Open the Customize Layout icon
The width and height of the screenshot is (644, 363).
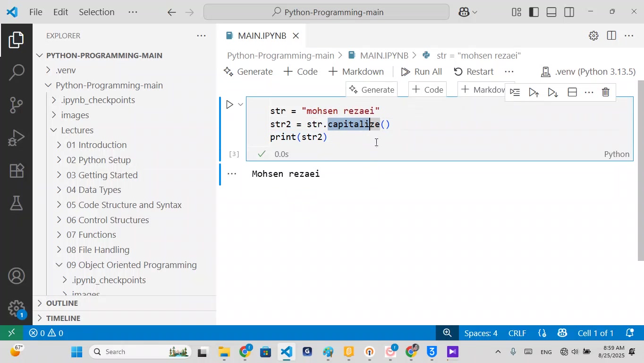point(517,12)
